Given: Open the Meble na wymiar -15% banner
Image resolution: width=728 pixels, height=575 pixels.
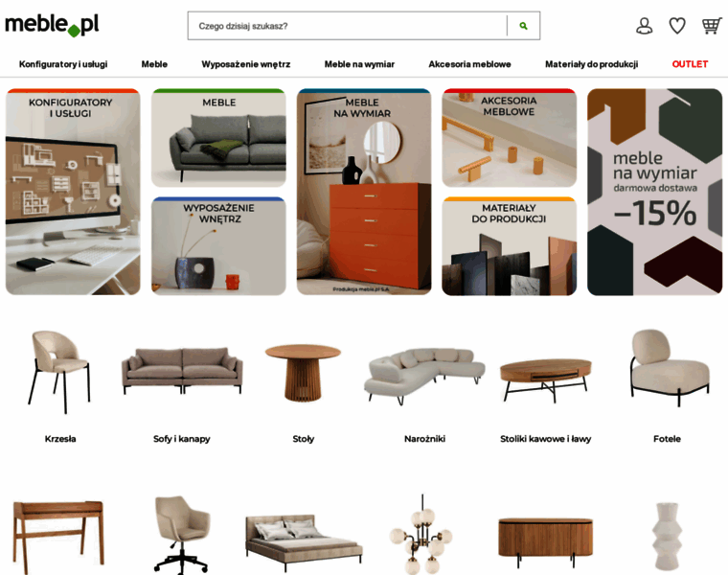Looking at the screenshot, I should [654, 192].
